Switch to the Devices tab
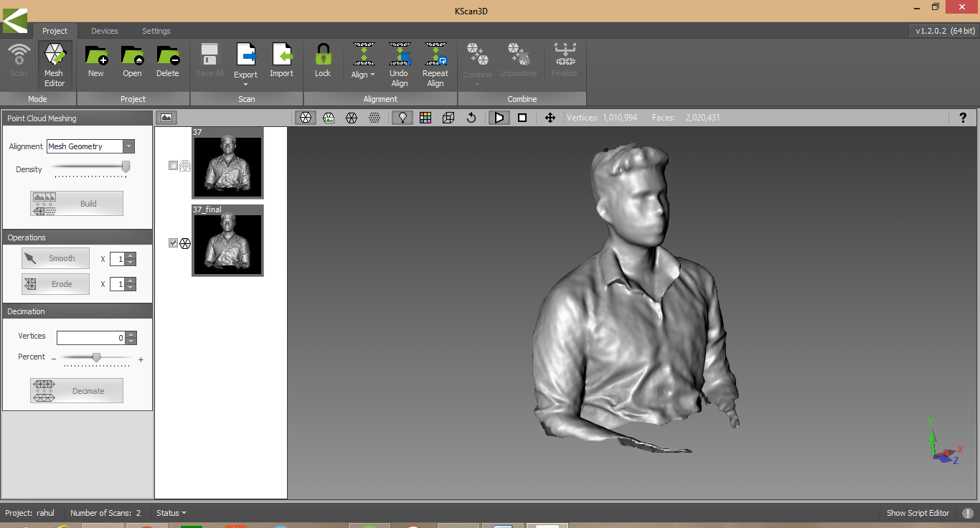Screen dimensions: 980x528 (x=105, y=31)
